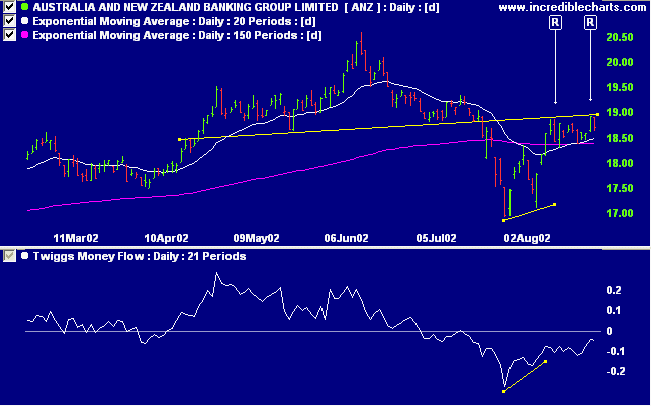Click the 0 money flow axis label

tap(609, 331)
